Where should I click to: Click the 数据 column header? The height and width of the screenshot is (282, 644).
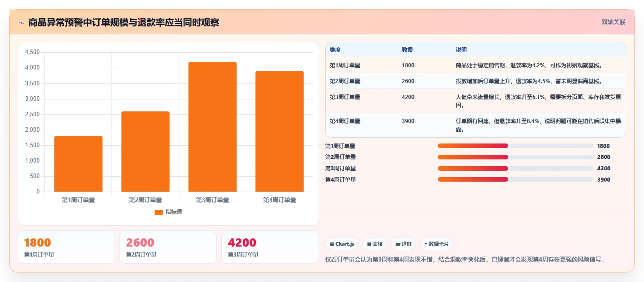coord(407,49)
